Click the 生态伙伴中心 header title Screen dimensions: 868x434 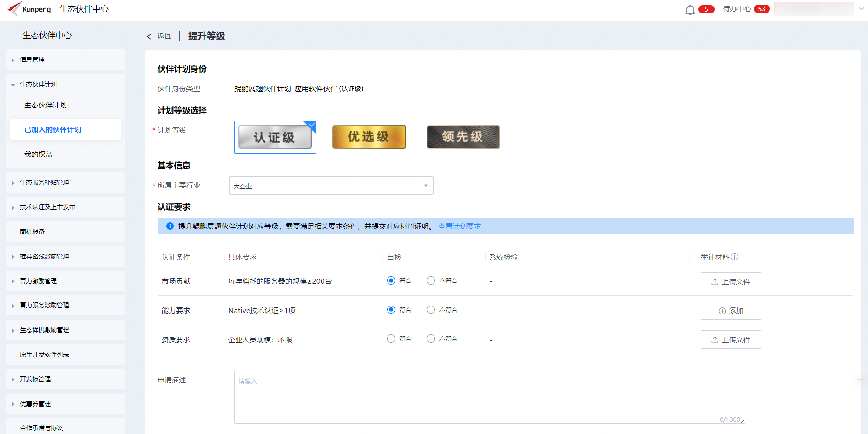(84, 9)
